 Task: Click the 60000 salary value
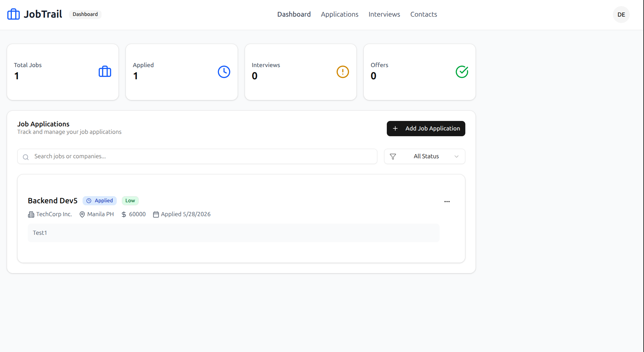(x=137, y=214)
